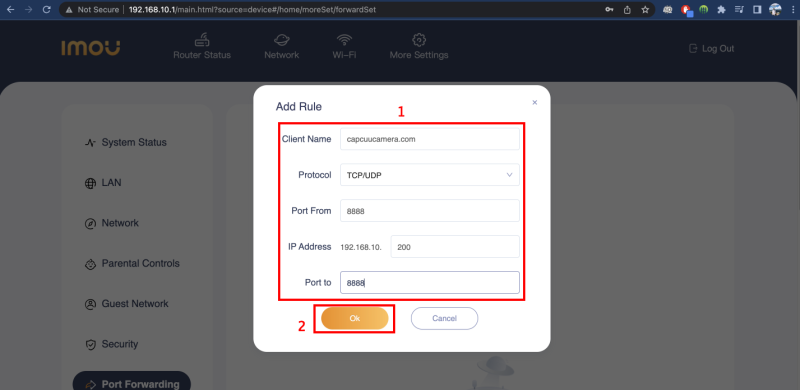Screen dimensions: 800x390
Task: Click the Port to input field
Action: pos(430,283)
